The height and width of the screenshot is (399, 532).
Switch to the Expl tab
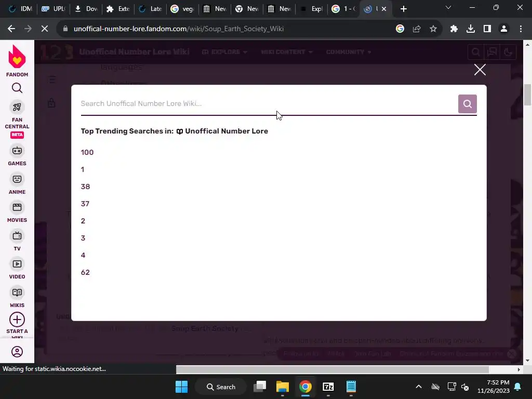point(312,9)
